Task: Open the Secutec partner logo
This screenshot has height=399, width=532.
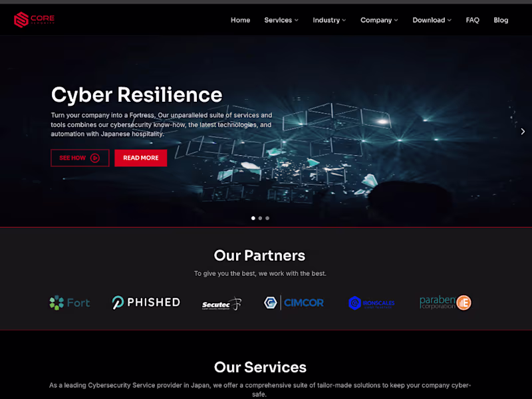Action: coord(222,304)
